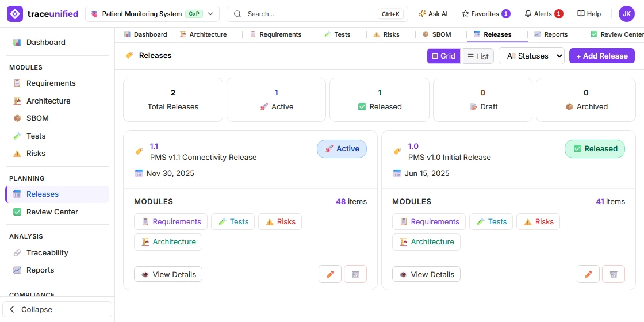
Task: Click Tests chip in release 1.1
Action: 233,222
